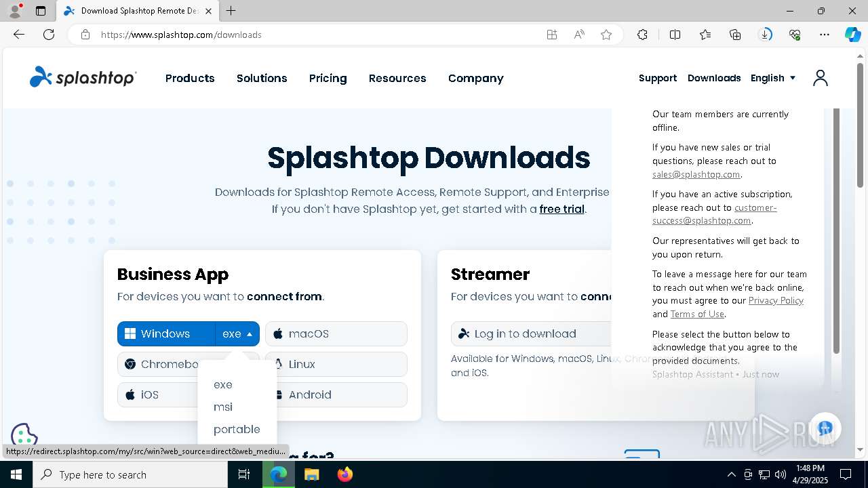
Task: Open the volume icon in system tray
Action: click(x=781, y=474)
